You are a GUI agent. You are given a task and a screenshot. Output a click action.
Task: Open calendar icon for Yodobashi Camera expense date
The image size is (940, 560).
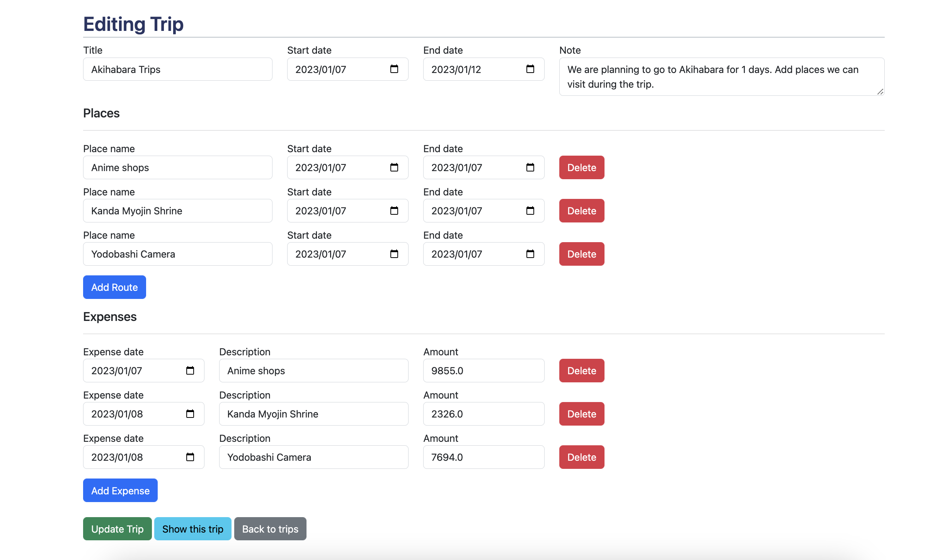coord(190,457)
